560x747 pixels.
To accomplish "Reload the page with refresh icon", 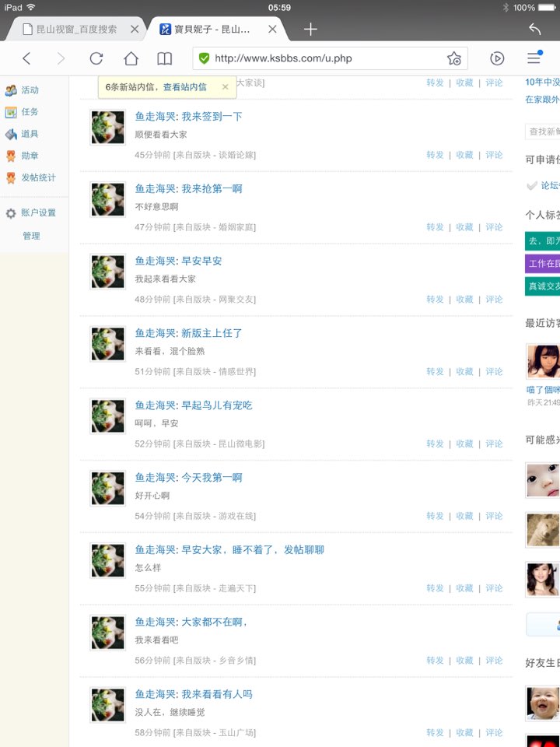I will coord(96,58).
